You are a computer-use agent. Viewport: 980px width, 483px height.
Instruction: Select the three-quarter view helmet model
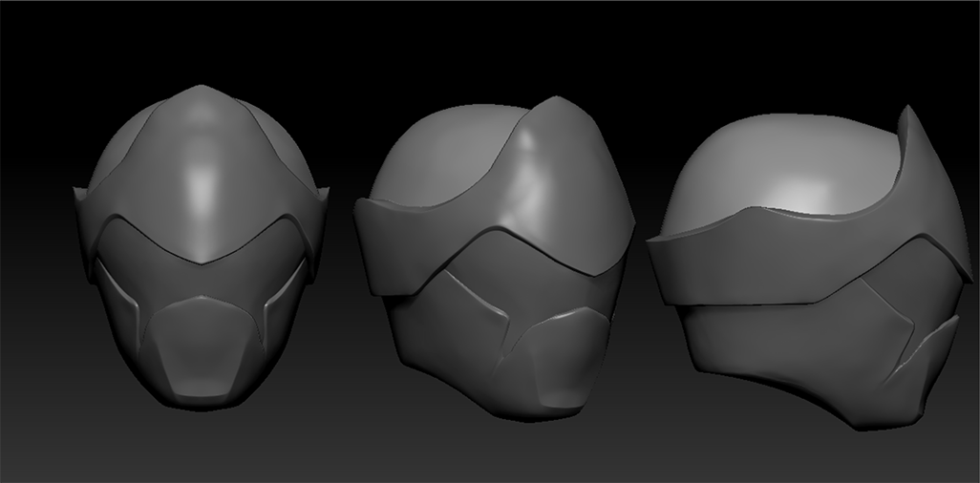coord(494,258)
